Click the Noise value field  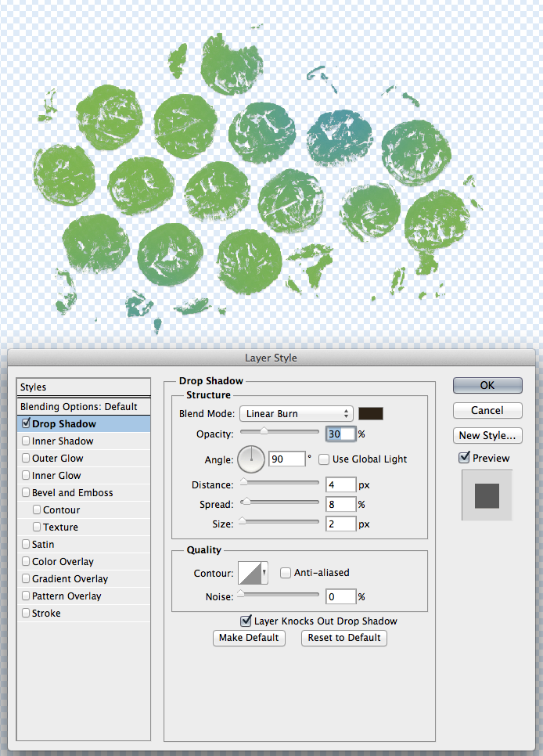click(x=341, y=597)
